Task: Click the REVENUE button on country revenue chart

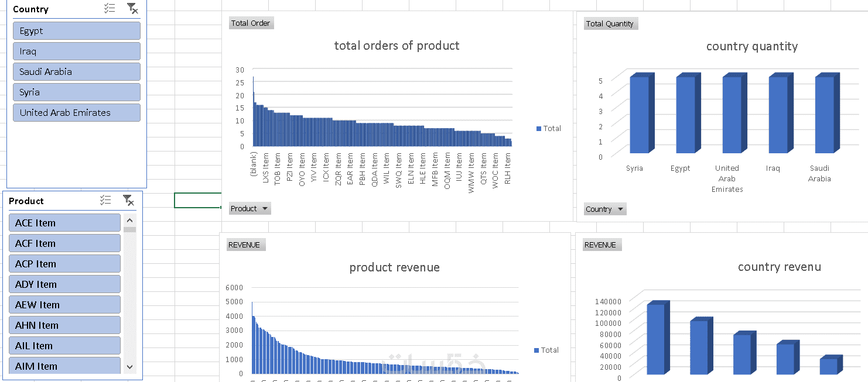Action: click(600, 245)
